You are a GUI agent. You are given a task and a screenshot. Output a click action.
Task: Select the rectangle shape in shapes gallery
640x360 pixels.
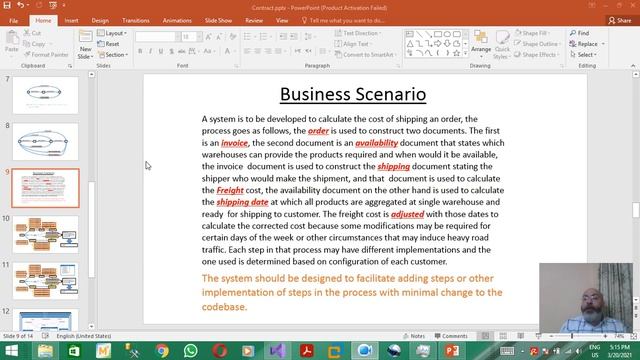[x=438, y=34]
